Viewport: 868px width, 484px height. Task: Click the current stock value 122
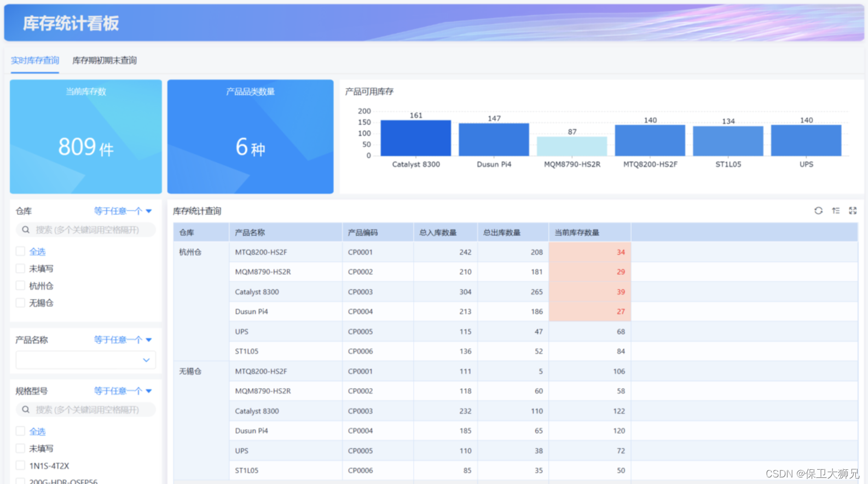tap(619, 411)
